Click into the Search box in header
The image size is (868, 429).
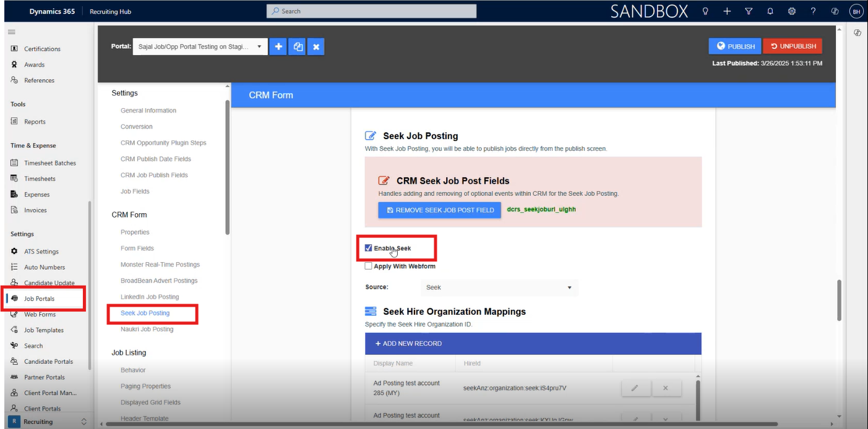tap(371, 11)
